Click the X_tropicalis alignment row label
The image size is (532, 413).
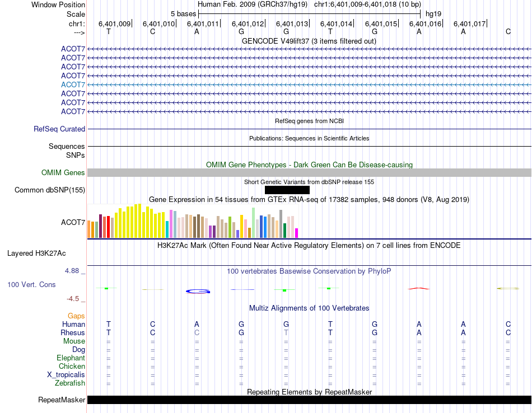pos(66,375)
